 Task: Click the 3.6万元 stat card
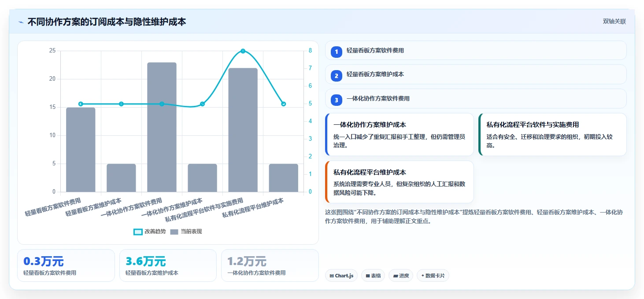click(x=168, y=265)
